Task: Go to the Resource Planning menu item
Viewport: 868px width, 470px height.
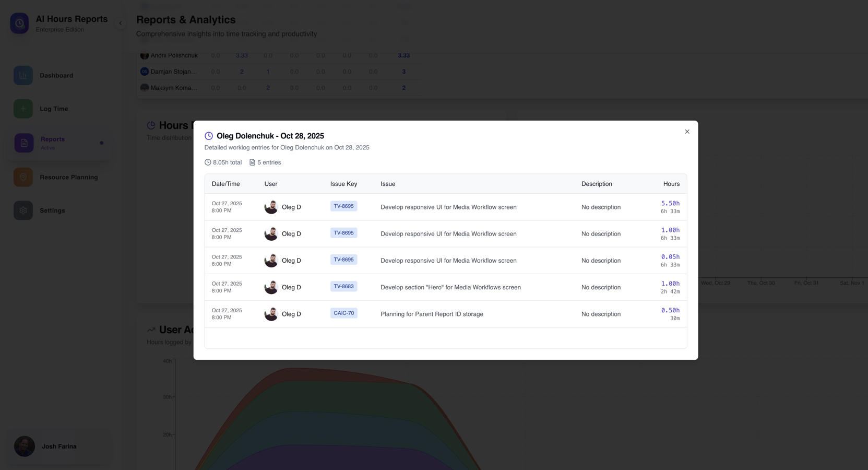Action: [x=68, y=178]
